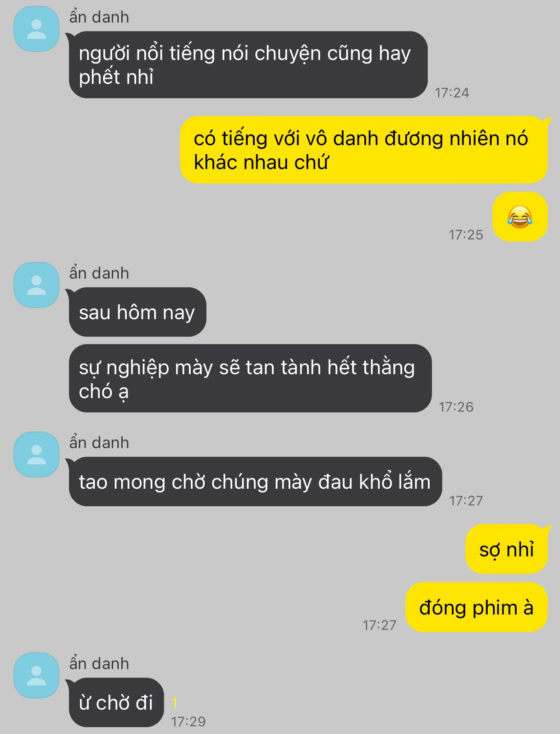This screenshot has height=734, width=560.
Task: Tap unread count '1' beside last message
Action: click(x=174, y=703)
